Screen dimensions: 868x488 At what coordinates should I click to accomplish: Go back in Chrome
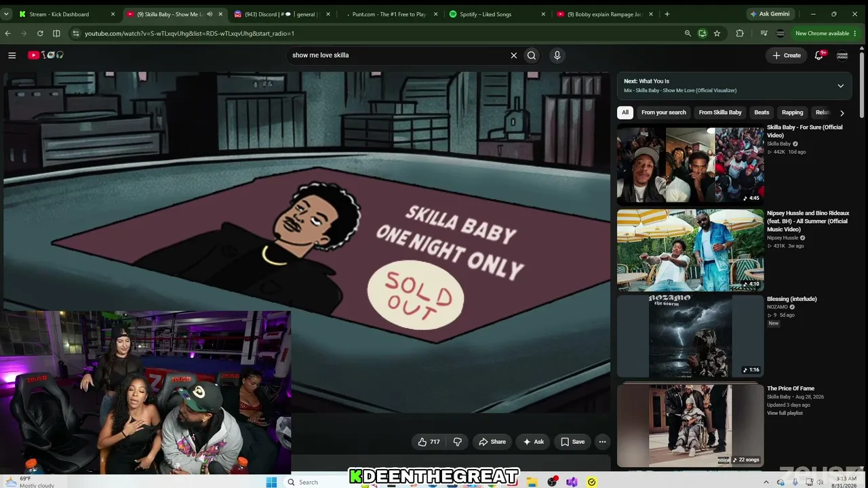[x=7, y=33]
